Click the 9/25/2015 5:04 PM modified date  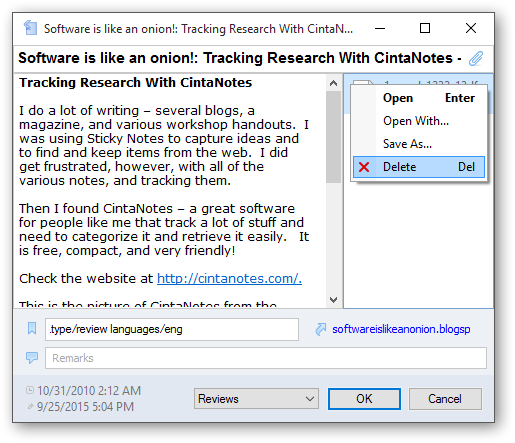click(x=85, y=407)
